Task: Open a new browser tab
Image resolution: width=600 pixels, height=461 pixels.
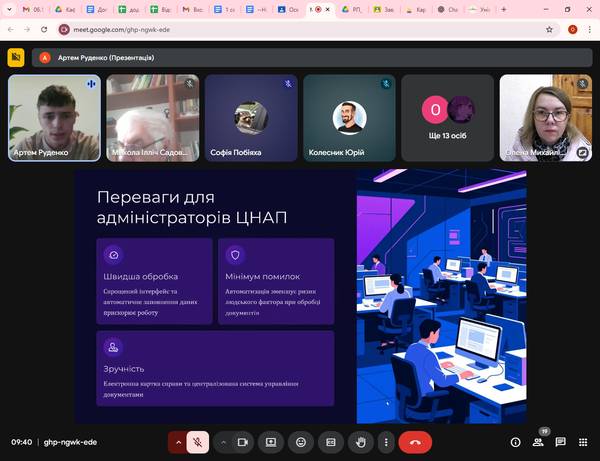Action: pyautogui.click(x=502, y=9)
